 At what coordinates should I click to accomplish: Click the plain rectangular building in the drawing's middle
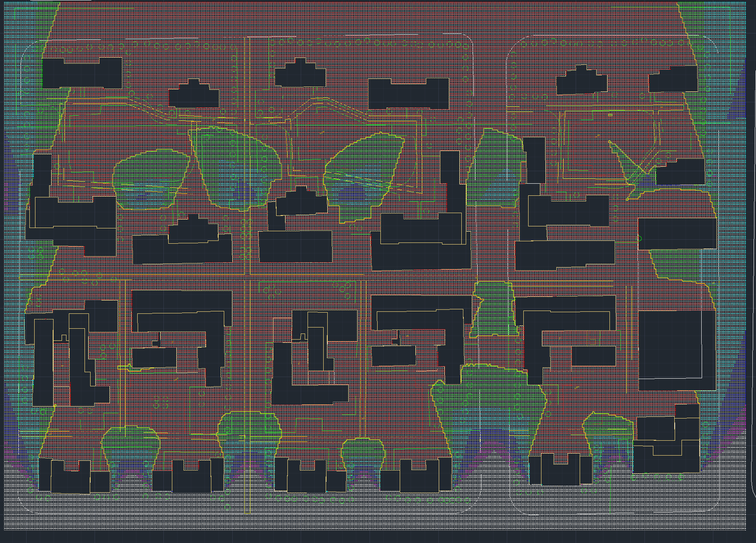click(295, 246)
